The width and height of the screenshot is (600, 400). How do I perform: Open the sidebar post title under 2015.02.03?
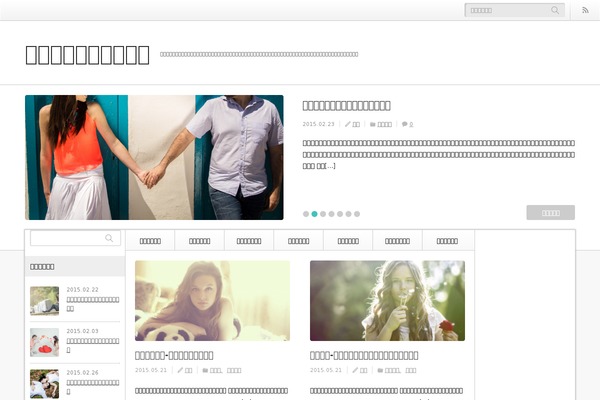(93, 345)
